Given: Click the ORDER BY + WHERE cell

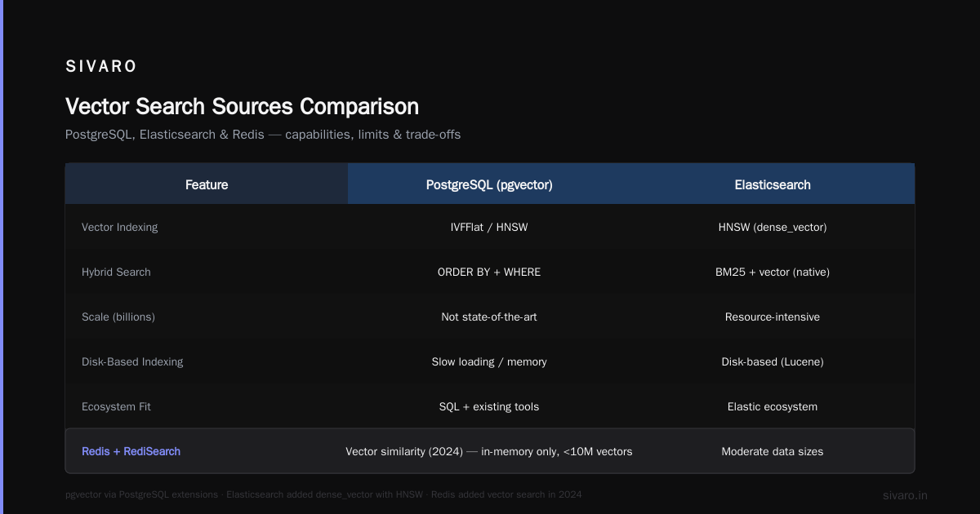Looking at the screenshot, I should (489, 272).
